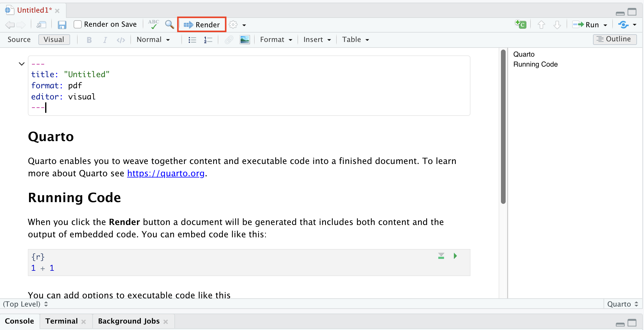Collapse the YAML header chevron
The height and width of the screenshot is (330, 644).
(x=22, y=64)
